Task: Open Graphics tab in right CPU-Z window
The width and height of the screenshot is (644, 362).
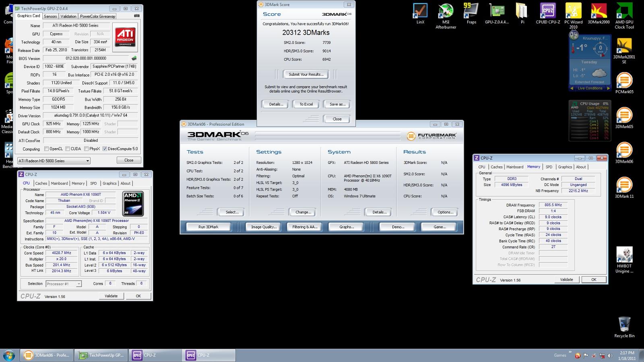Action: [x=565, y=167]
